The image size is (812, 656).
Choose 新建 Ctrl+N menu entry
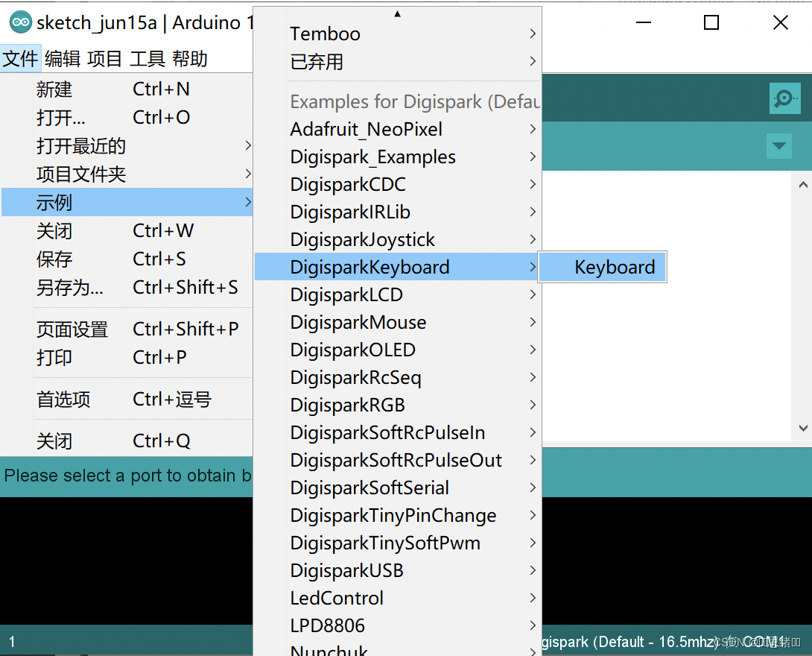pos(127,89)
